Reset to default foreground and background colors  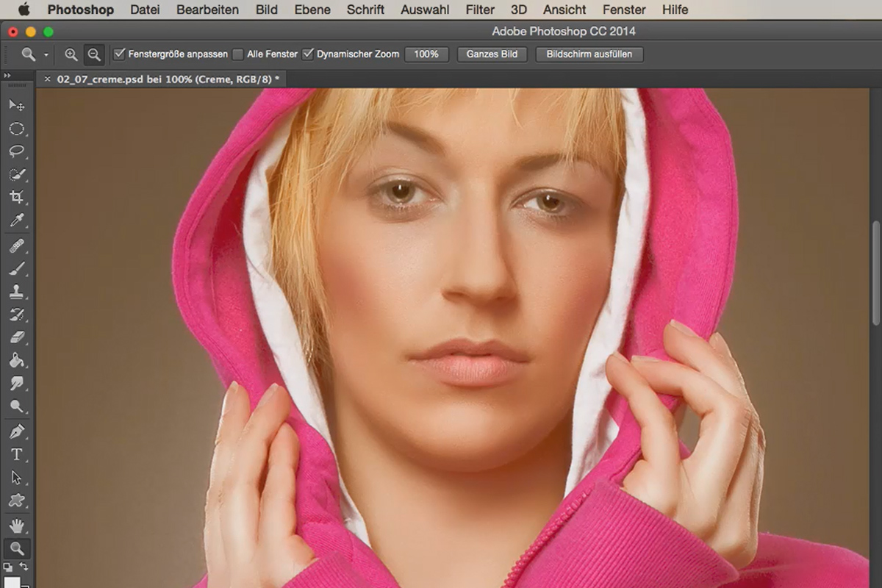coord(8,567)
